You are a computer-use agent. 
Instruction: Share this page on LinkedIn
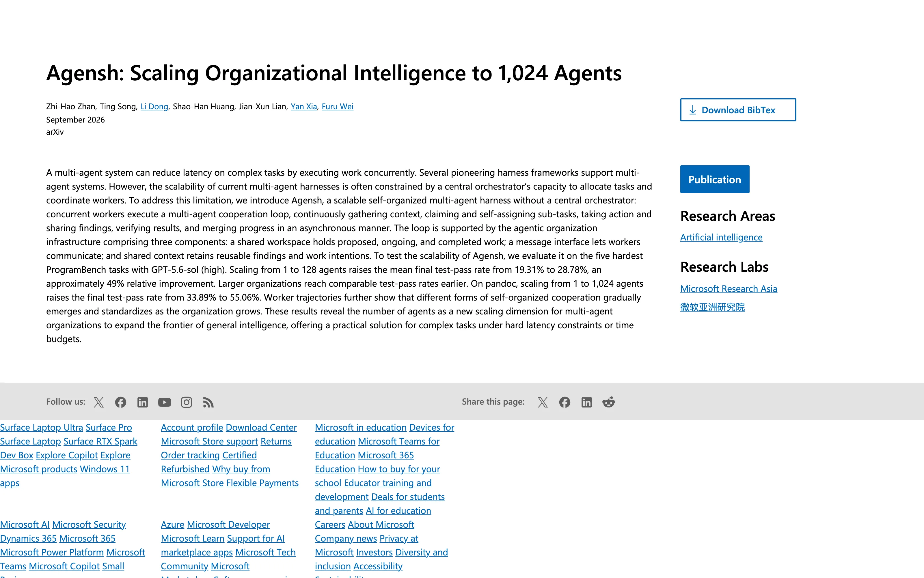tap(586, 402)
